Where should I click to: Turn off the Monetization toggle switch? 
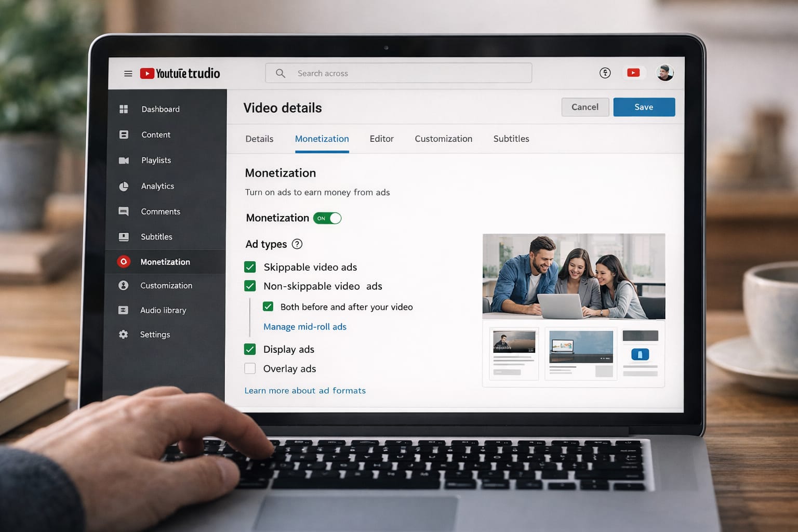coord(327,218)
